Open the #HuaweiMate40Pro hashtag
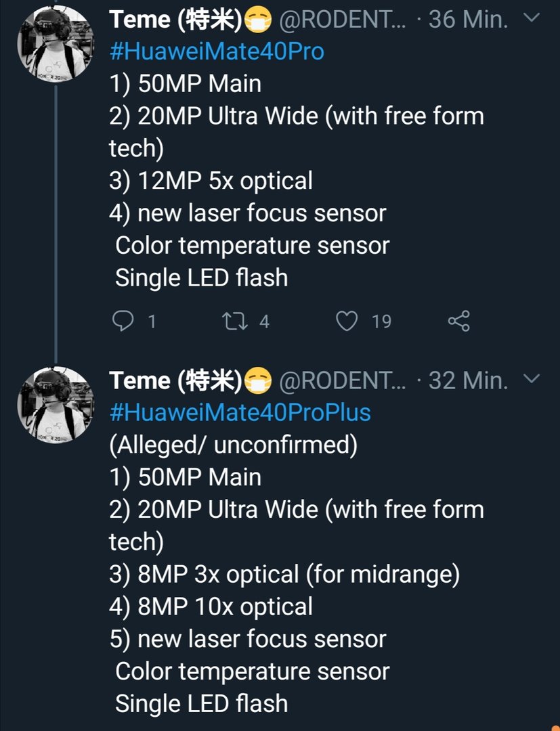The height and width of the screenshot is (731, 560). [217, 51]
